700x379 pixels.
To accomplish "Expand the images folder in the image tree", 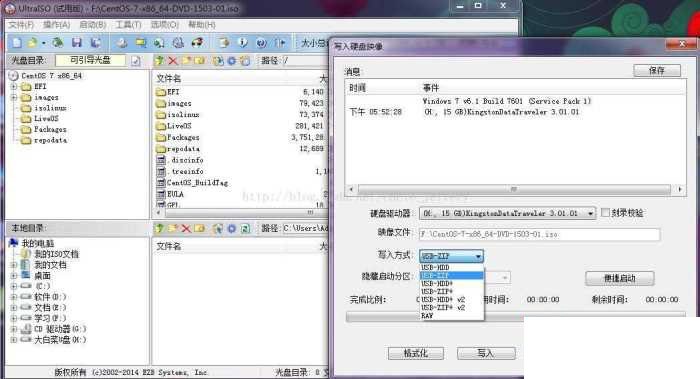I will 14,97.
